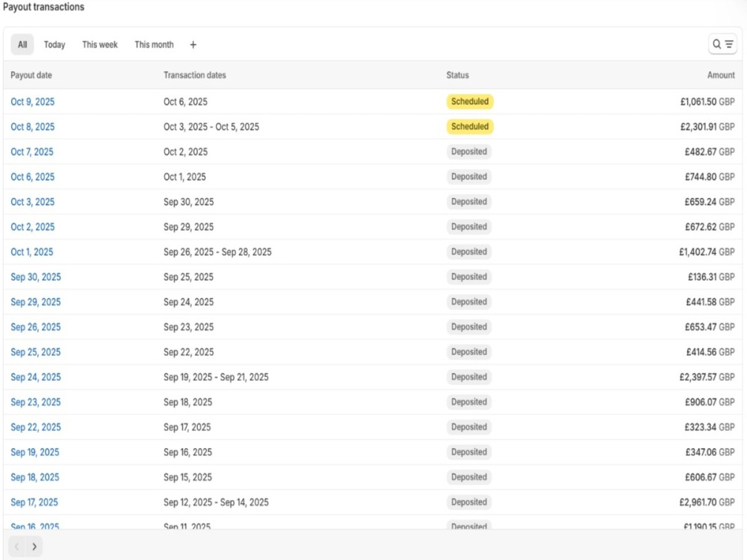Open the Sep 26, 2025 payout
This screenshot has width=747, height=560.
point(36,327)
